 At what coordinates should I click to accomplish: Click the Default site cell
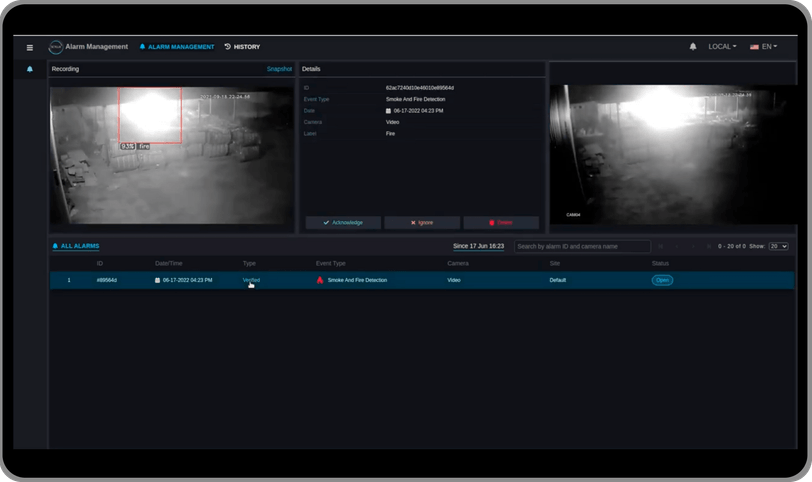click(x=558, y=280)
